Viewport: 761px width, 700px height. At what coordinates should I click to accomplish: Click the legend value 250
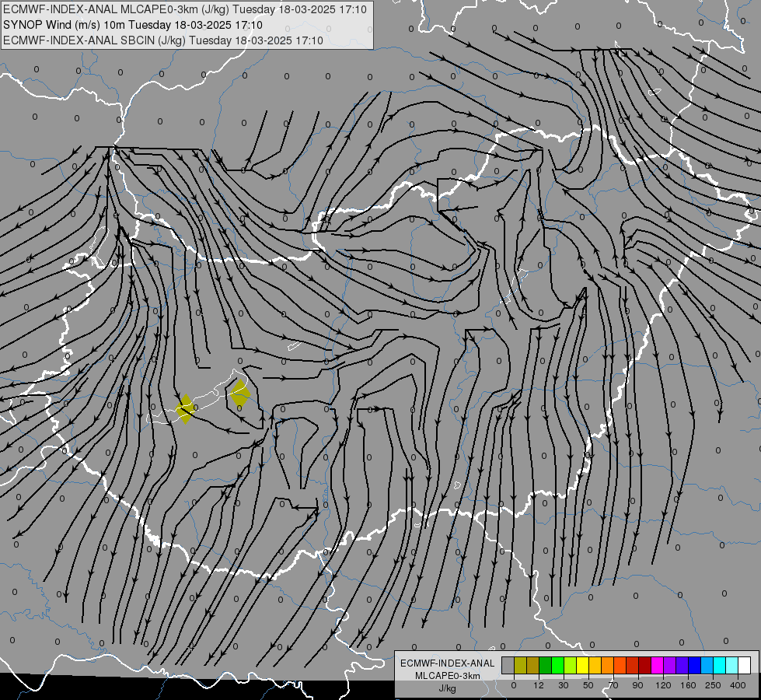713,685
